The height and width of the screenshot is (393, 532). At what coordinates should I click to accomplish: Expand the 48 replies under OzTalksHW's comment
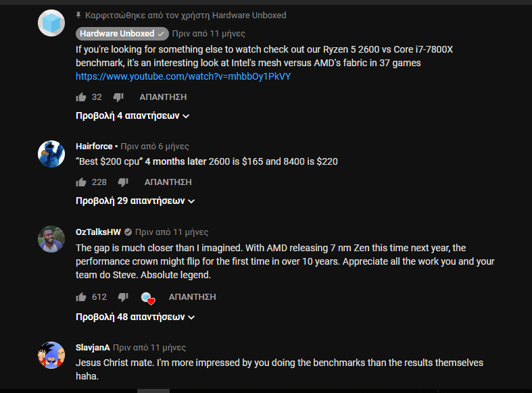click(x=135, y=317)
